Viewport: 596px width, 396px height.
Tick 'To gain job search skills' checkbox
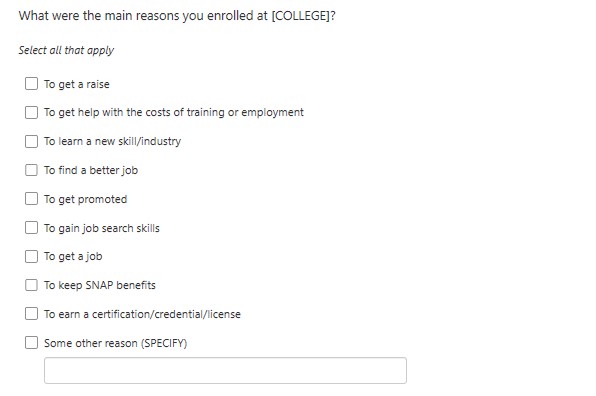tap(31, 227)
